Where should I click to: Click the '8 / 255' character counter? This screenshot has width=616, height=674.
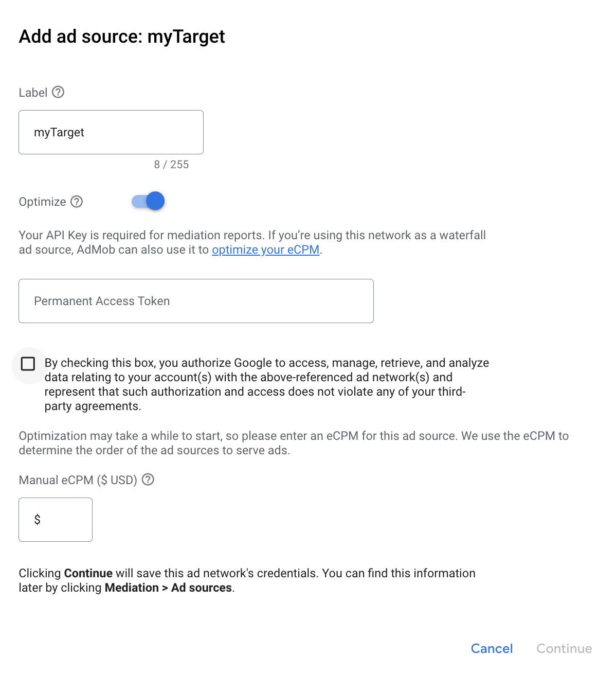[x=171, y=165]
